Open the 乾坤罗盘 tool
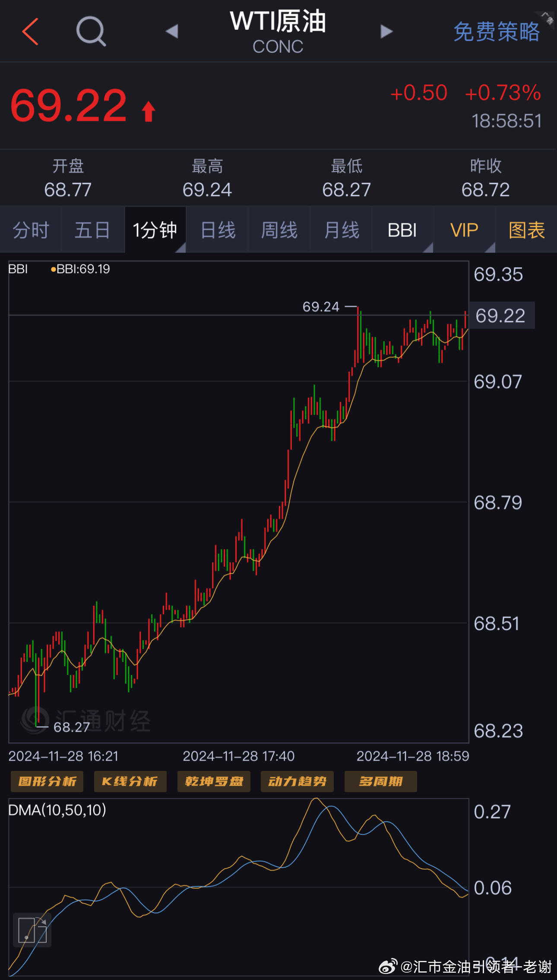This screenshot has height=980, width=557. pos(214,781)
